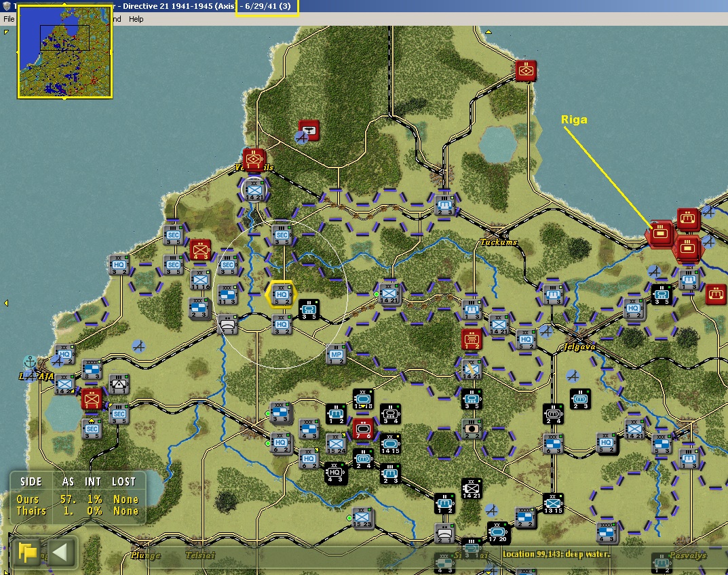
Task: Select the 2 3 unit north of Tuckums
Action: [x=444, y=205]
